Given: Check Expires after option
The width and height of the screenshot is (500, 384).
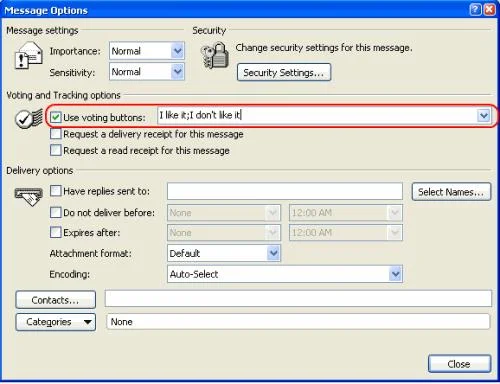Looking at the screenshot, I should coord(56,232).
